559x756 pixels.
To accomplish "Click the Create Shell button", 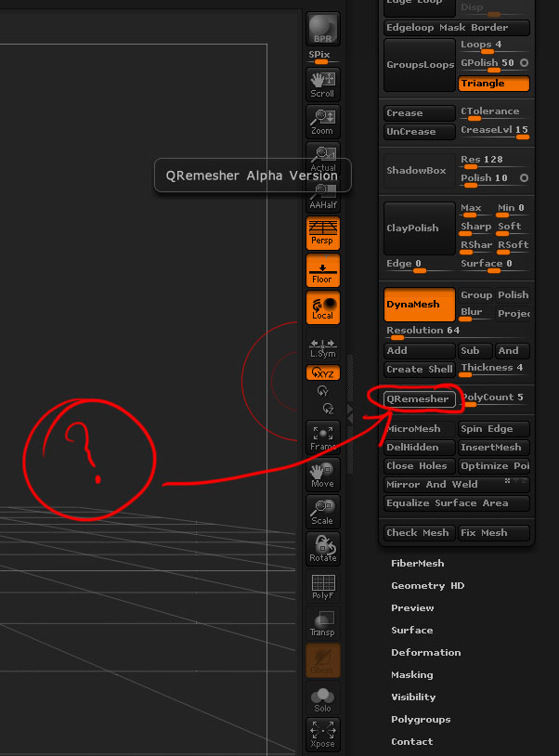I will pos(420,370).
